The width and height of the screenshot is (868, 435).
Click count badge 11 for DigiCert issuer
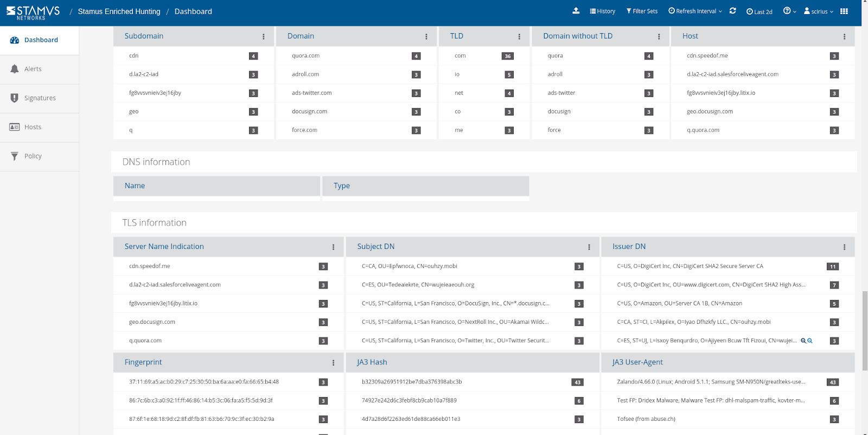click(833, 267)
